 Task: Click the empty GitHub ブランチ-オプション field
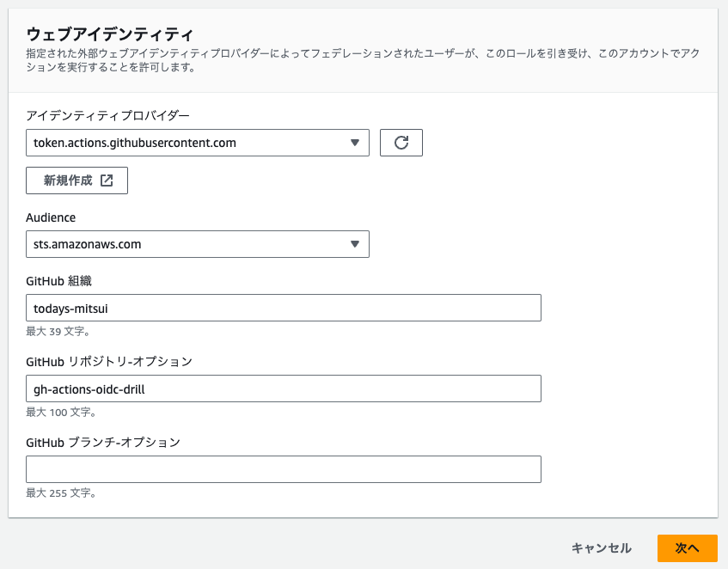point(284,469)
